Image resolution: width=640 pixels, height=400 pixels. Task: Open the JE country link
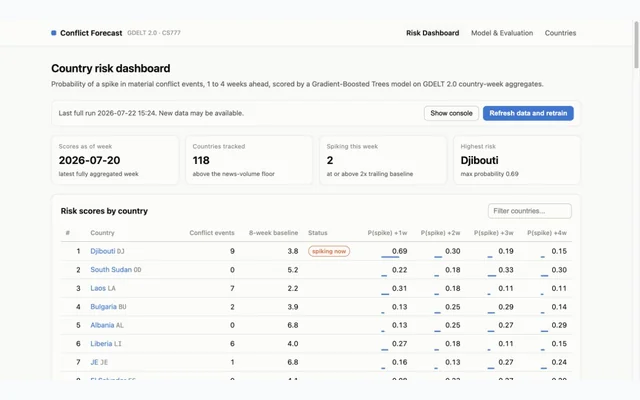tap(94, 362)
